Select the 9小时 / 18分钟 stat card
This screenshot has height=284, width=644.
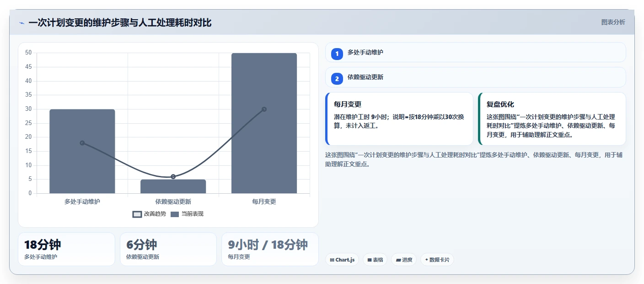[270, 249]
